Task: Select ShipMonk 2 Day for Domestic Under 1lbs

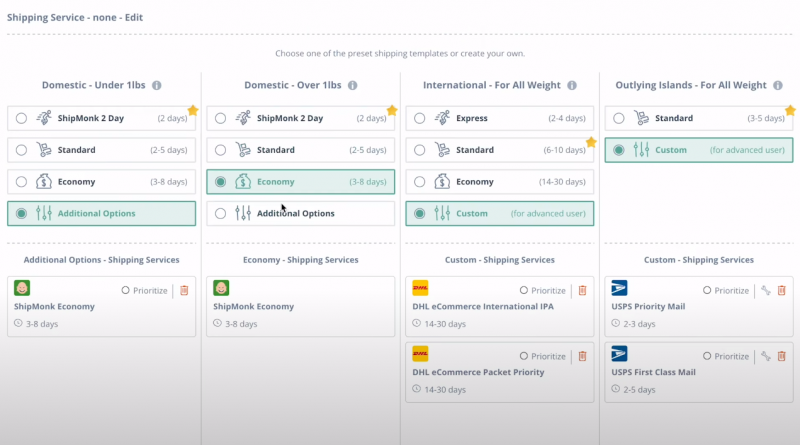Action: (22, 118)
